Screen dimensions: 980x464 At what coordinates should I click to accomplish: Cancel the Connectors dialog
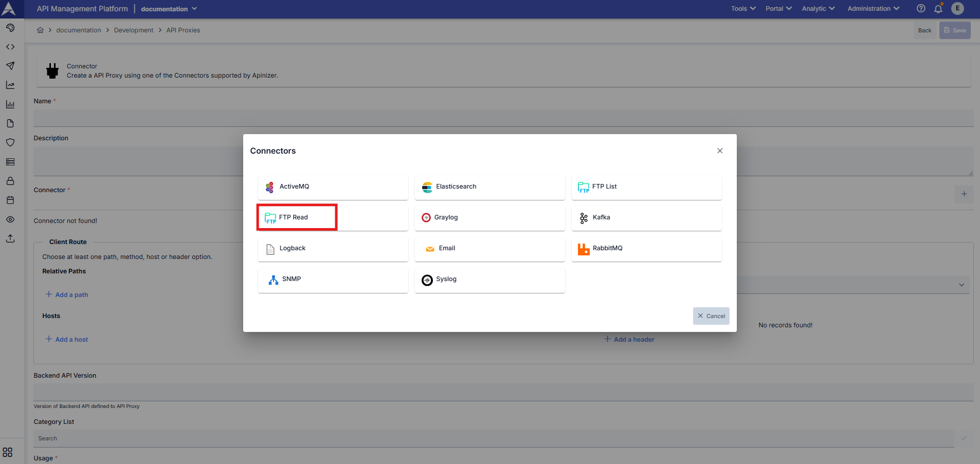[x=711, y=316]
